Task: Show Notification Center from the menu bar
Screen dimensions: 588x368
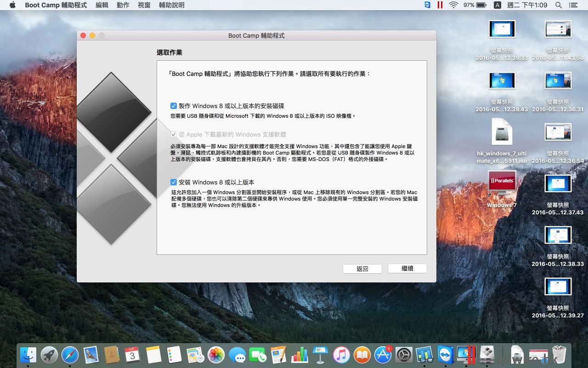Action: 573,5
